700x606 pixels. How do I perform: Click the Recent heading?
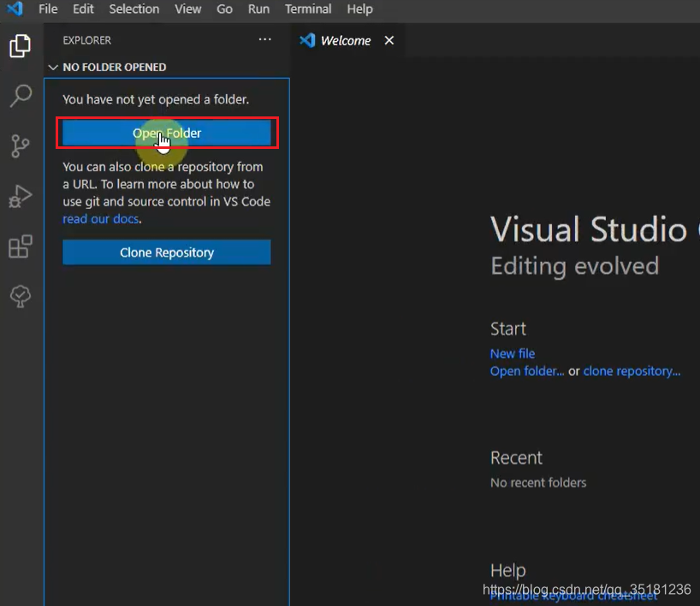click(516, 458)
